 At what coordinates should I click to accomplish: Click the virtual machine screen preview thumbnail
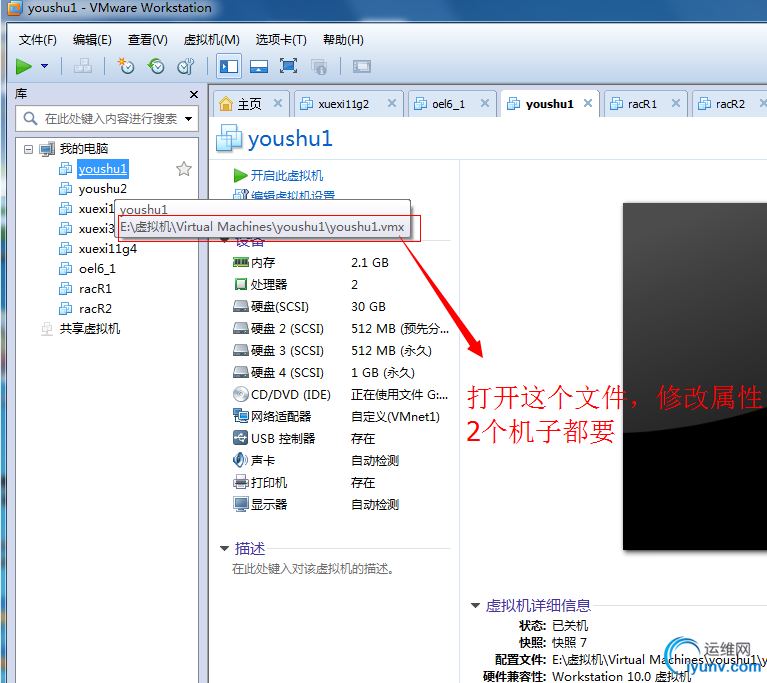[x=695, y=377]
